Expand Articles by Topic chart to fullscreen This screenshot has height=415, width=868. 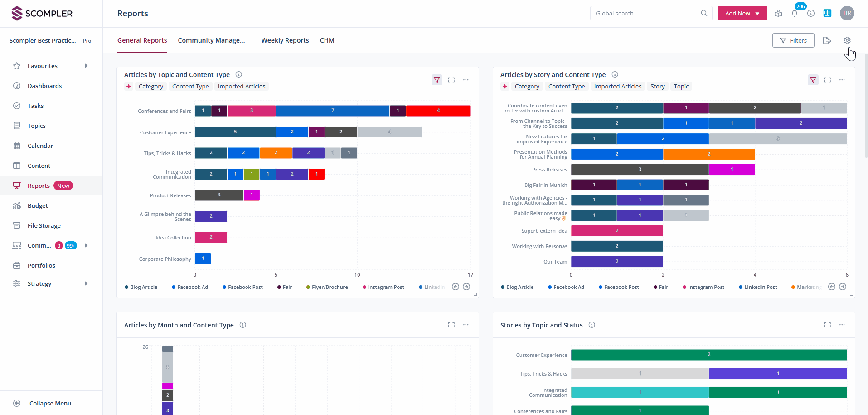pyautogui.click(x=451, y=80)
